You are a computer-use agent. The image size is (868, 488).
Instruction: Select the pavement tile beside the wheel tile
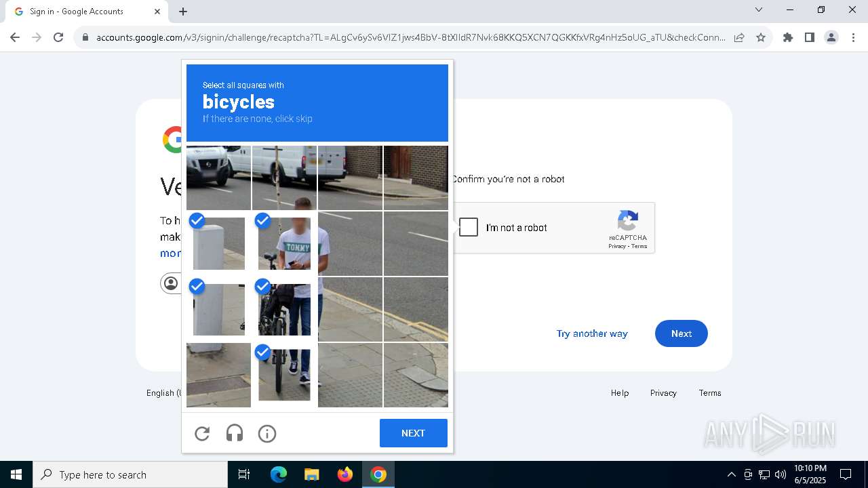click(x=350, y=375)
